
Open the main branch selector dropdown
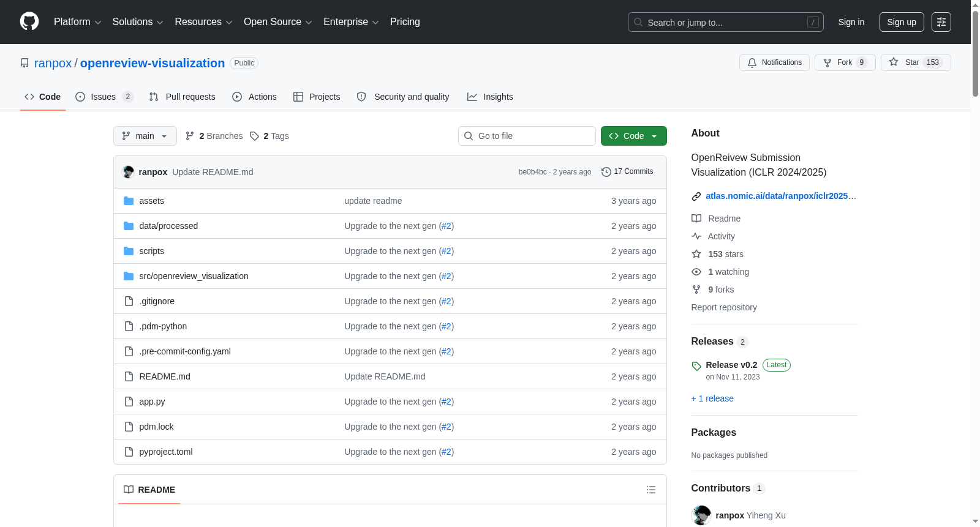click(x=145, y=136)
